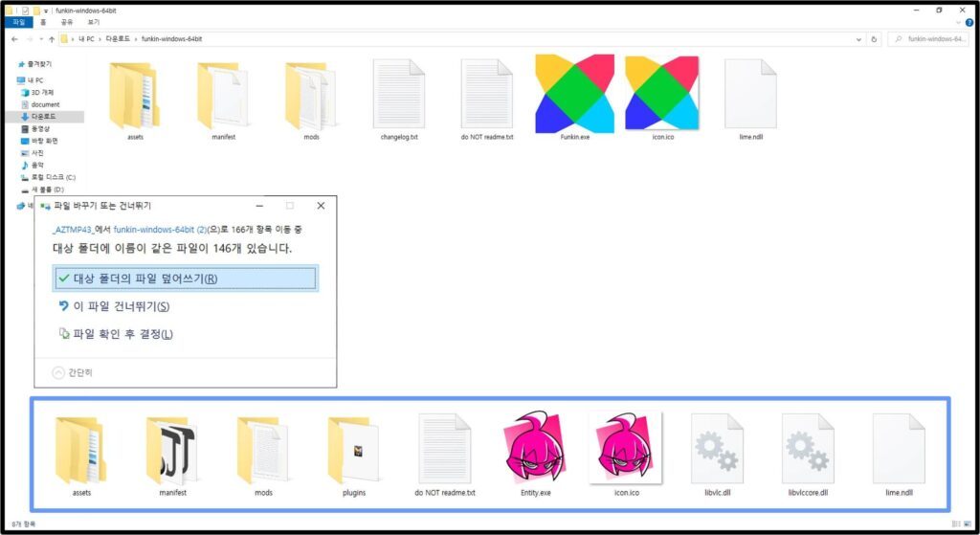Click funkin-windows-64bit breadcrumb segment
The width and height of the screenshot is (980, 535).
point(171,38)
